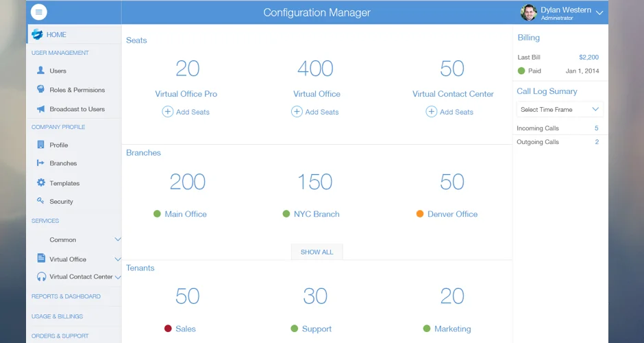Expand the Virtual Office services chevron
Screen dimensions: 644x343
117,259
